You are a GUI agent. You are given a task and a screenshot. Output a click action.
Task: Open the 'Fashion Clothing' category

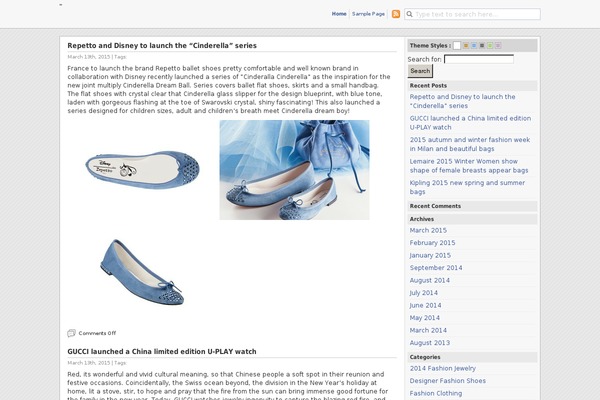[x=436, y=393]
